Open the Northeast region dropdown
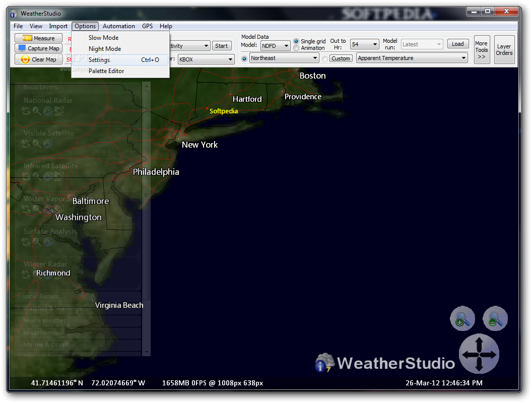 click(284, 58)
